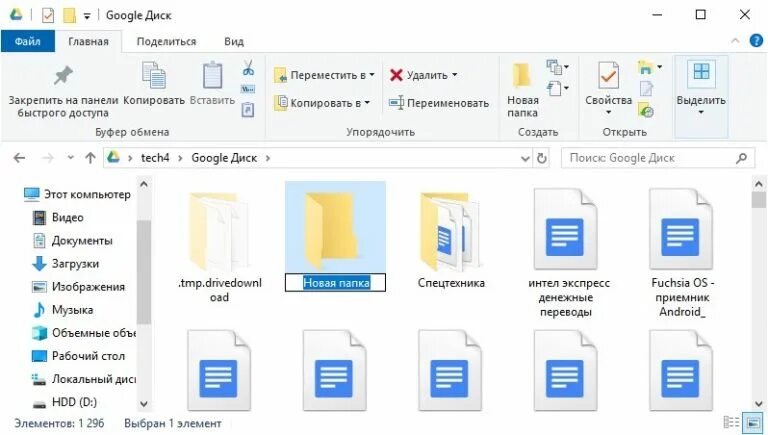The width and height of the screenshot is (768, 435).
Task: Expand breadcrumb chevron after Google Диск
Action: pos(267,158)
